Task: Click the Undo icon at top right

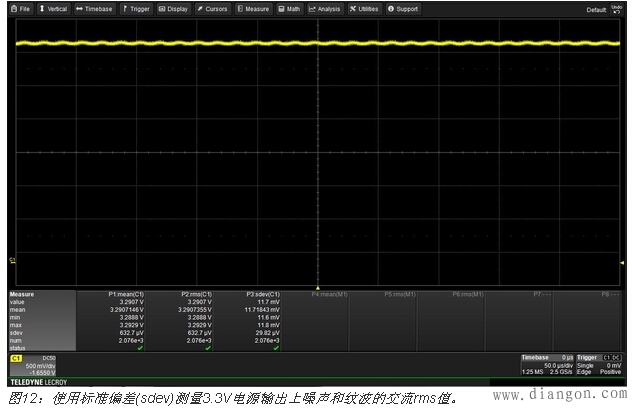Action: coord(616,8)
